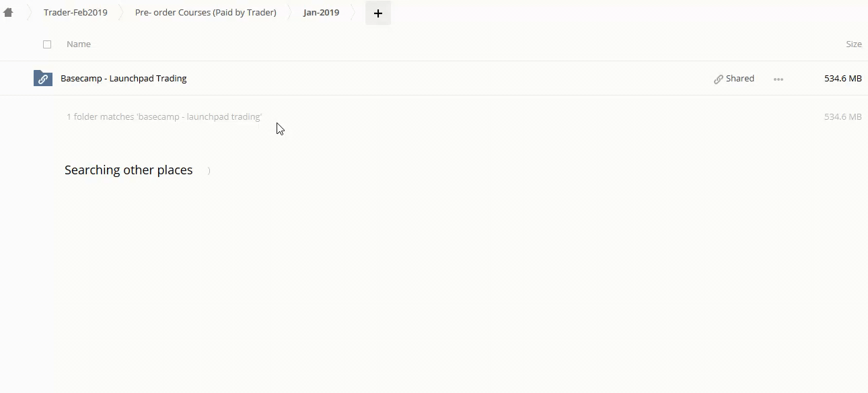This screenshot has width=868, height=393.
Task: Click the '1 folder matches' summary text
Action: tap(164, 116)
